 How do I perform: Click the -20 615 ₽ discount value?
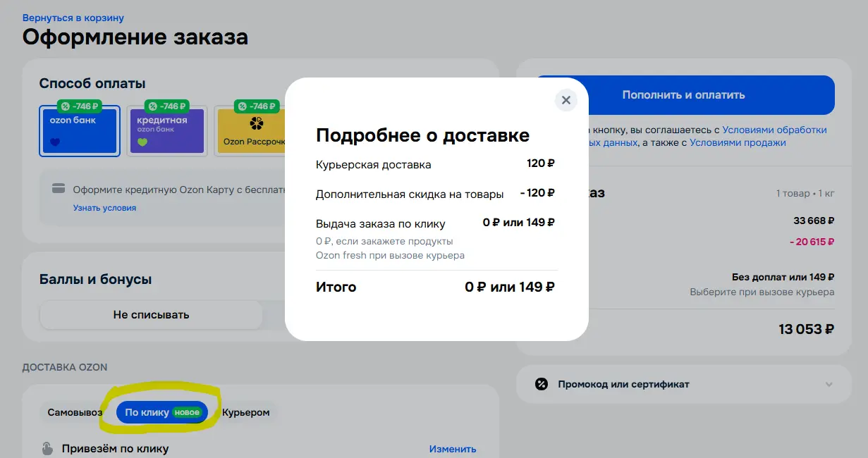point(812,242)
